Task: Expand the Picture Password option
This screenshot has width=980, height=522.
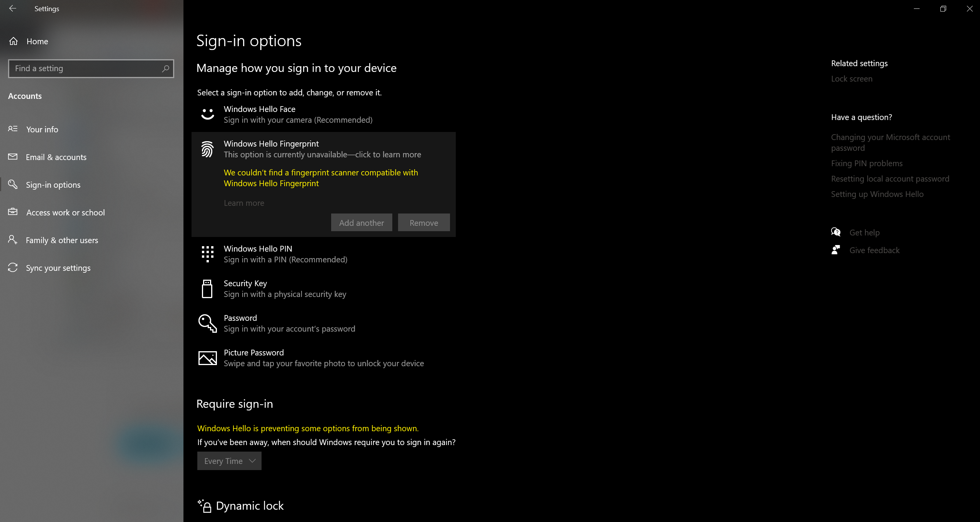Action: tap(323, 358)
